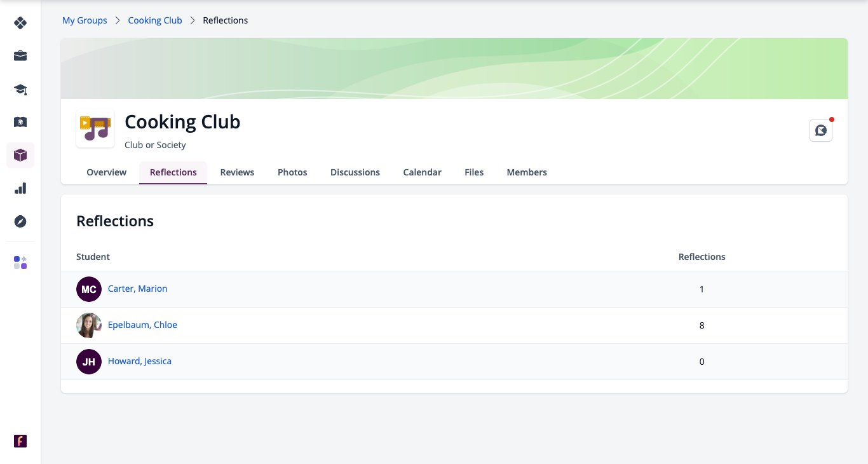Click Chloe Epelbaum's profile photo
This screenshot has height=464, width=868.
tap(89, 325)
